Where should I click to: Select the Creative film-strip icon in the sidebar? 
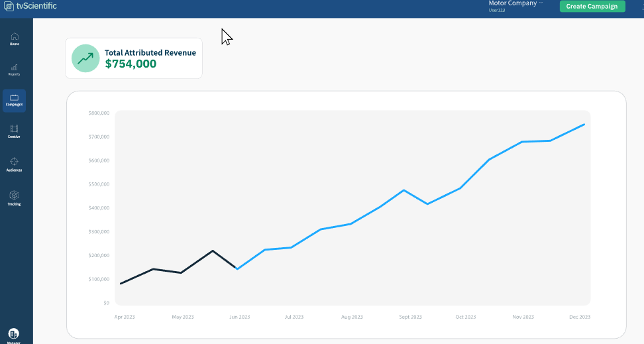pos(15,129)
